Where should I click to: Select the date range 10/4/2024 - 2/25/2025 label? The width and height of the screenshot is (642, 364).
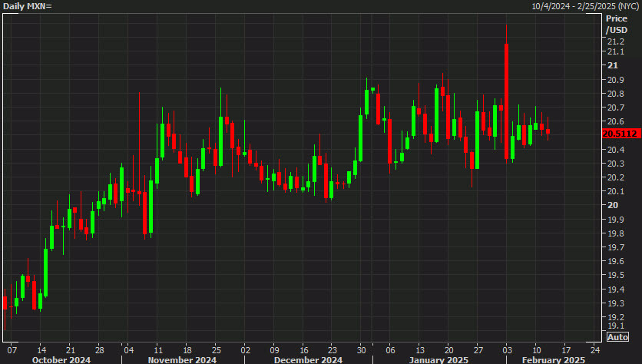(x=585, y=6)
